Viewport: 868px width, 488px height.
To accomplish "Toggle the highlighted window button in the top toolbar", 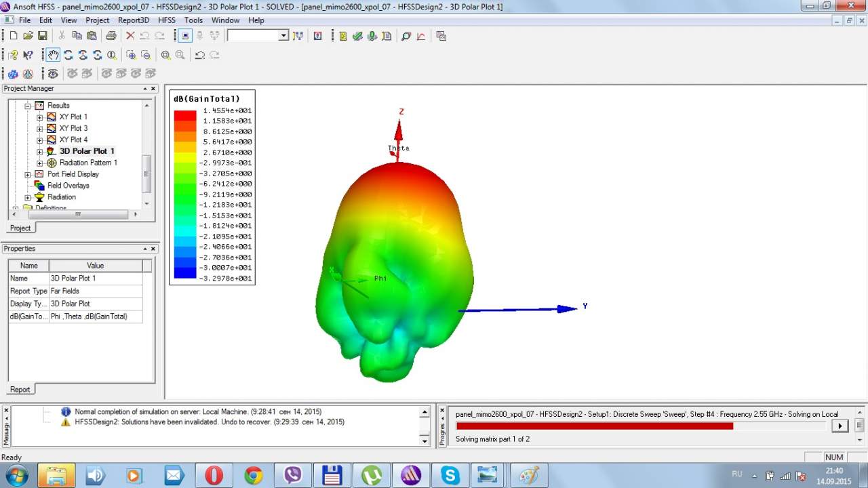I will point(184,36).
